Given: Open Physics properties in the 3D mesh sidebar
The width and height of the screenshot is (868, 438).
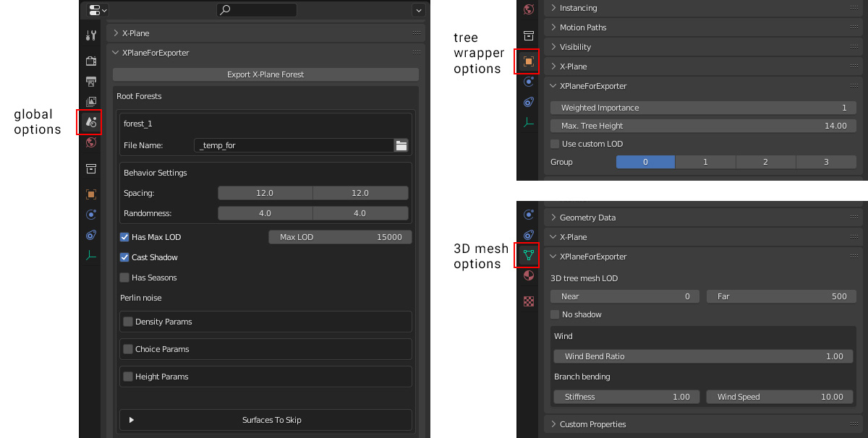Looking at the screenshot, I should (x=529, y=215).
